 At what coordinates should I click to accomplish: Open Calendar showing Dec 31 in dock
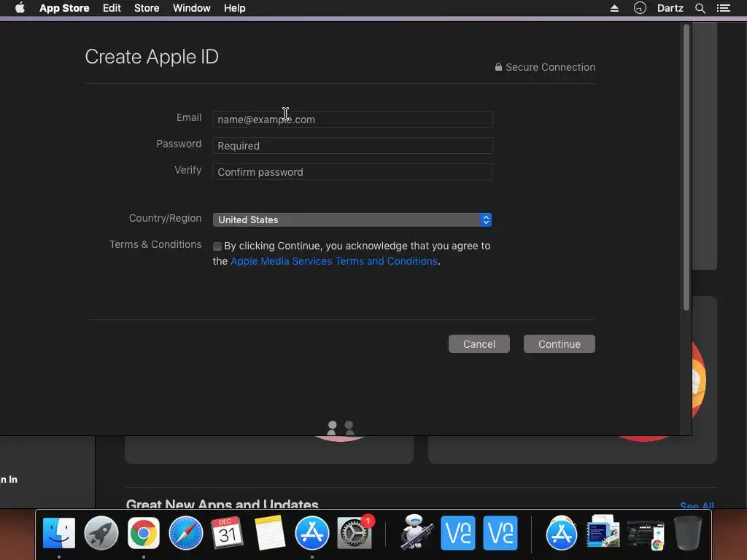[x=228, y=533]
